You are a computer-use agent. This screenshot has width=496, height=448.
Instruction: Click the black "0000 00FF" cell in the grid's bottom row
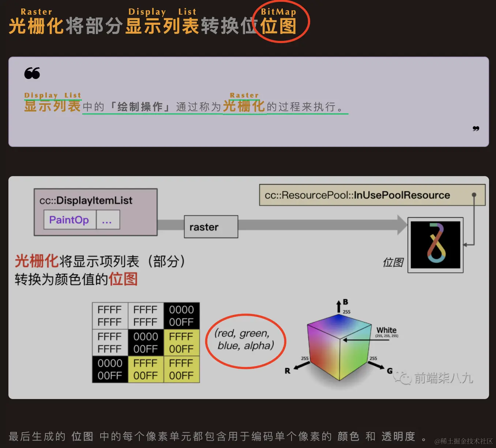(x=110, y=369)
